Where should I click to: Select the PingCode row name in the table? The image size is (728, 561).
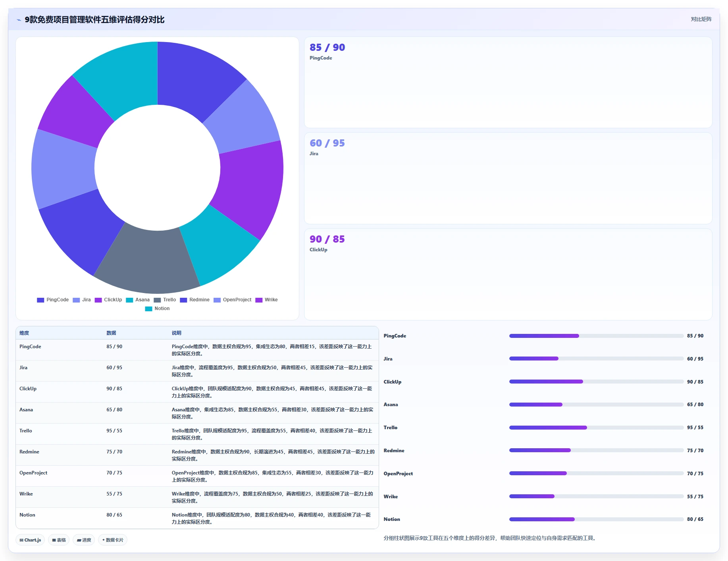coord(30,347)
